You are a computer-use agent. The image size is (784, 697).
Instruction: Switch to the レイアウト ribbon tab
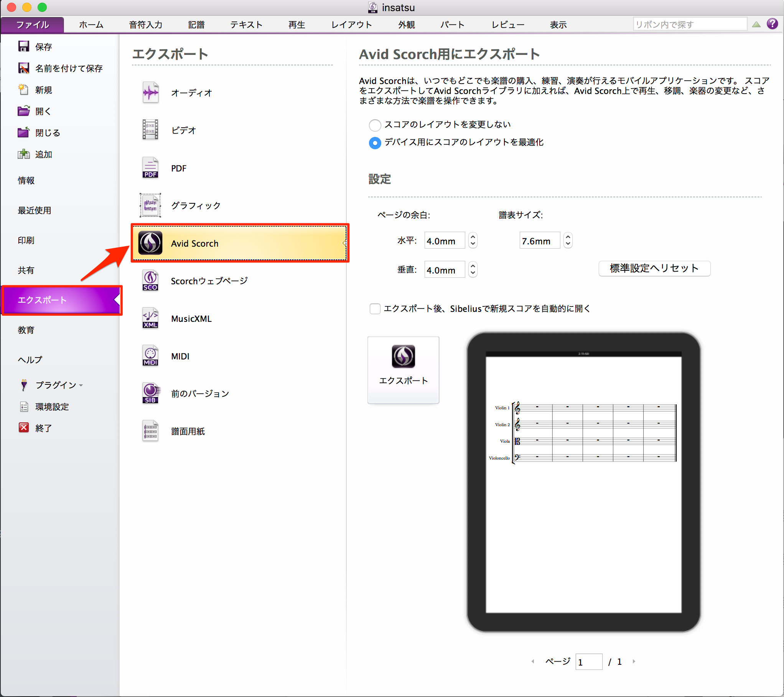coord(351,25)
